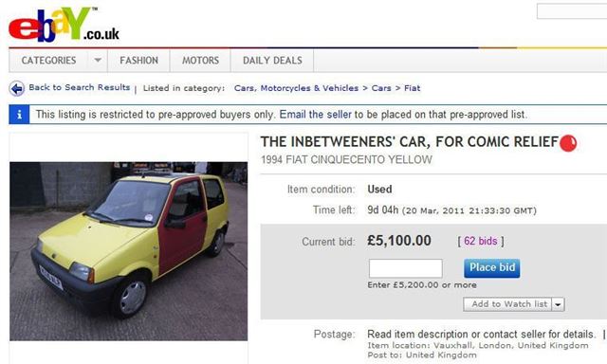This screenshot has height=364, width=607.
Task: Click Add to Watch list button
Action: coord(508,304)
